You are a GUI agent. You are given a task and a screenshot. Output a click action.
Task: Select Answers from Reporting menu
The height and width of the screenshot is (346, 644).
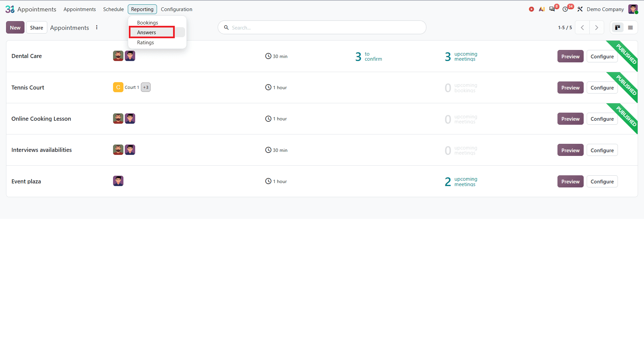pos(147,33)
